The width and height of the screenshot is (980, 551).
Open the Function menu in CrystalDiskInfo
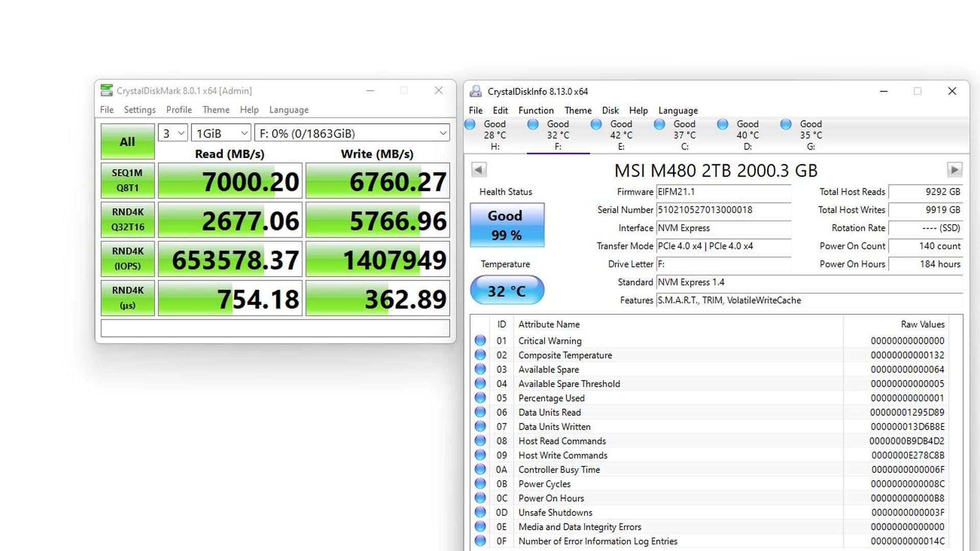pos(535,110)
